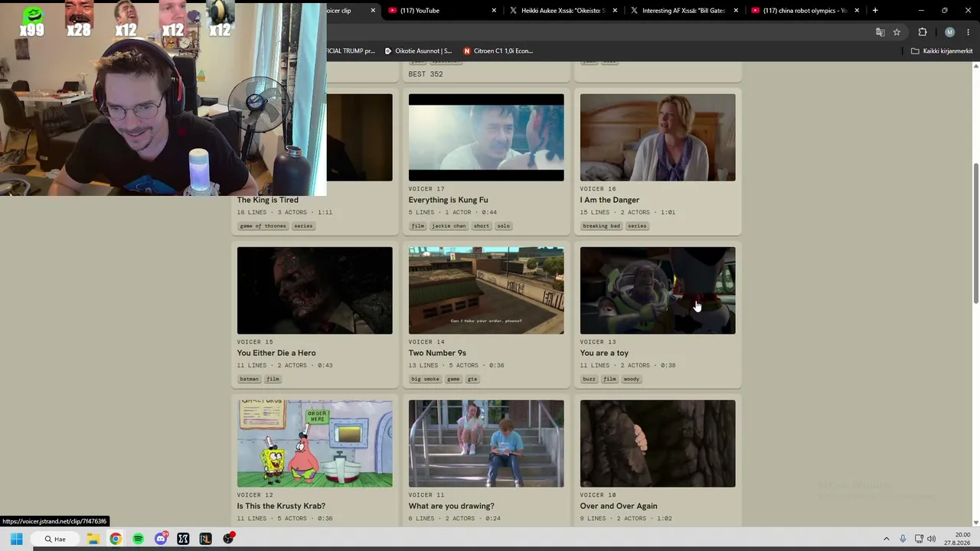Select the 'solo' tag
Screen dimensions: 980x551
pyautogui.click(x=503, y=226)
